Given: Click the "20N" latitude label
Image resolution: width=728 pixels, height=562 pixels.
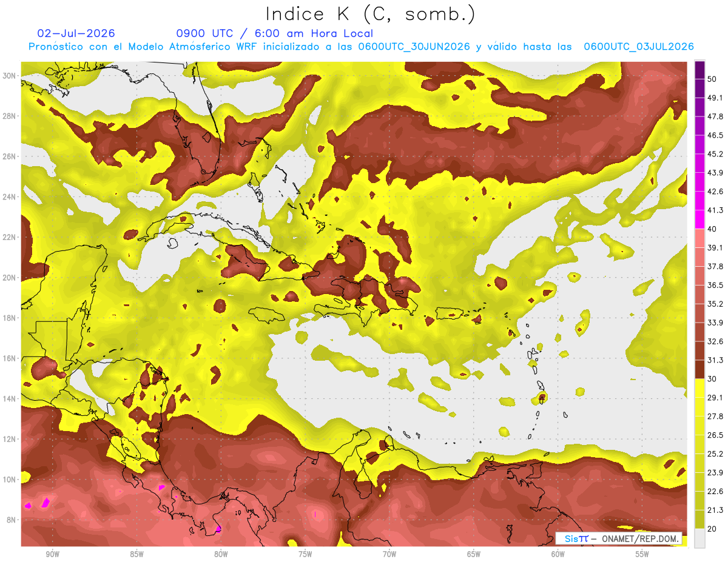Looking at the screenshot, I should coord(9,278).
